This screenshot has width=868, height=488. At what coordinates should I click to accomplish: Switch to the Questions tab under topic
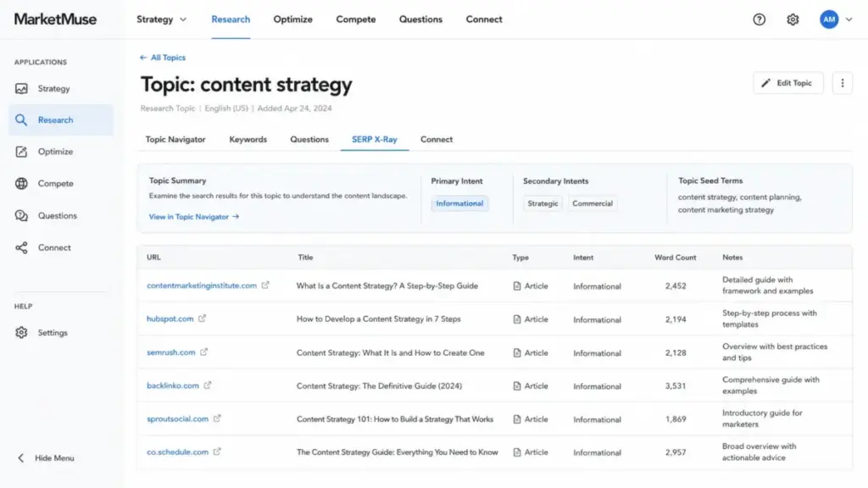tap(309, 140)
